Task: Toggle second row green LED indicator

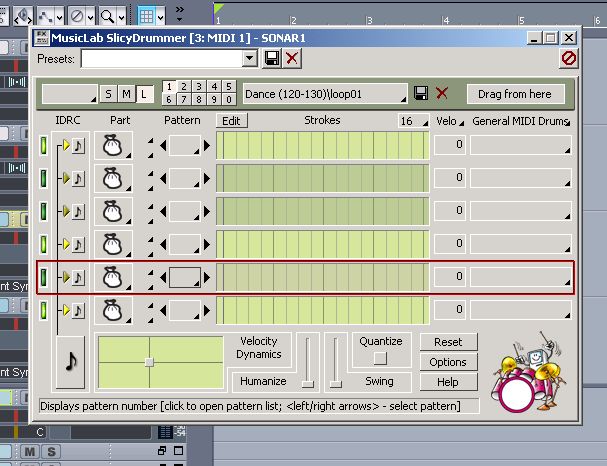Action: pos(44,178)
